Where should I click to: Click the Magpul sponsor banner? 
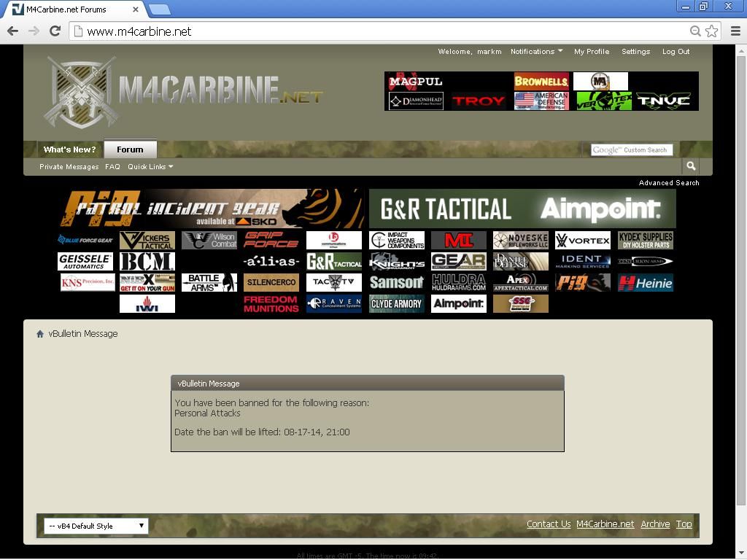(416, 81)
